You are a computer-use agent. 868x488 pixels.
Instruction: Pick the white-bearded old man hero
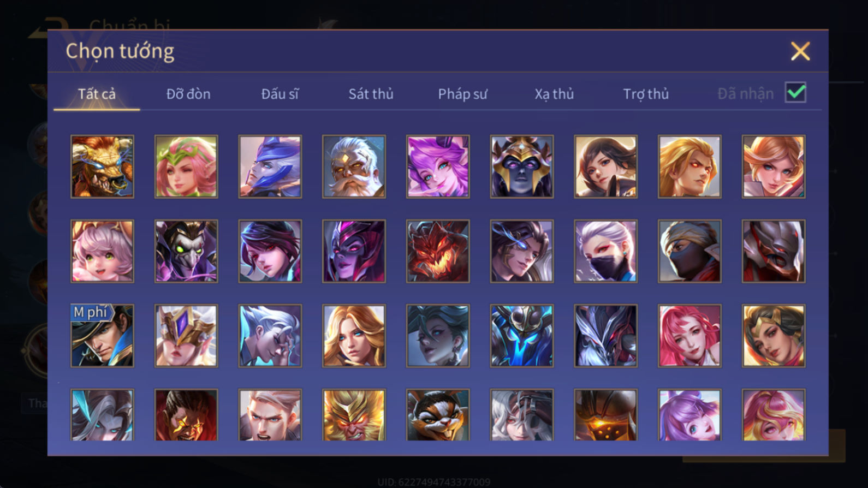[x=354, y=166]
